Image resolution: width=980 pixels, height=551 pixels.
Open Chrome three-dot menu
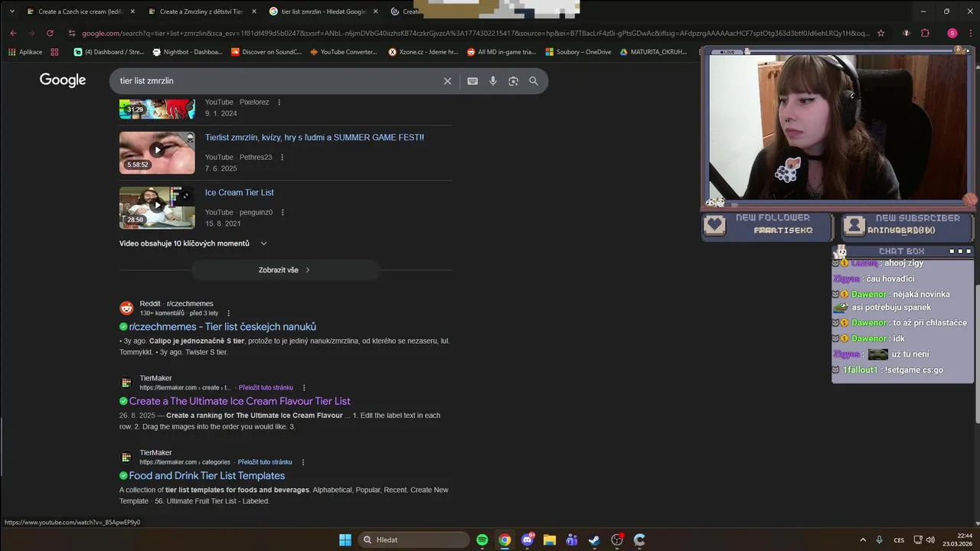(x=970, y=33)
